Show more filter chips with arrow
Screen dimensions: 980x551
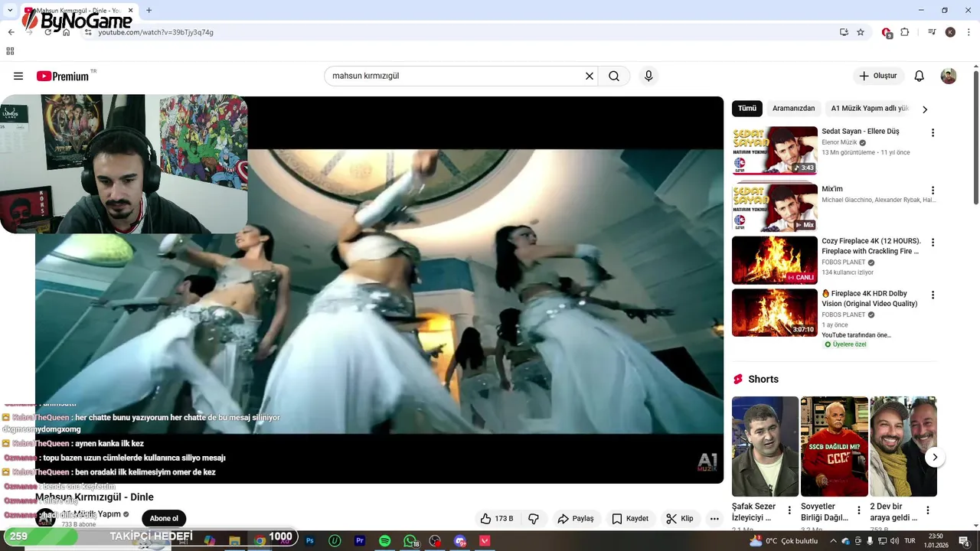pos(924,109)
